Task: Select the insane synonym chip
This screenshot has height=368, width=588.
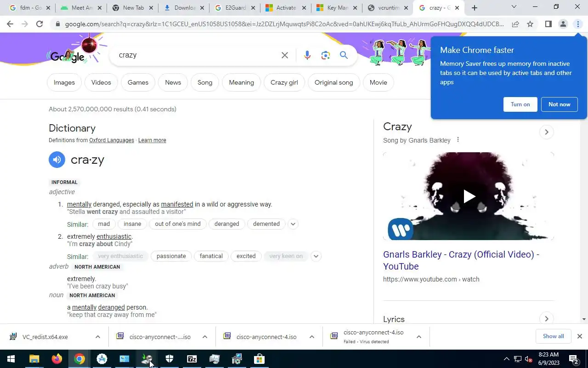Action: pos(132,224)
